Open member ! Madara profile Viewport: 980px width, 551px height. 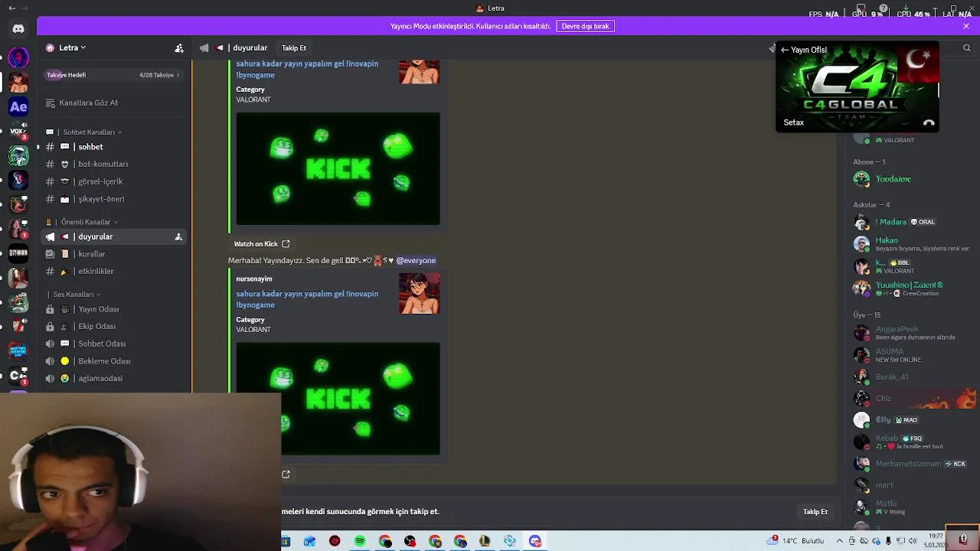click(911, 222)
